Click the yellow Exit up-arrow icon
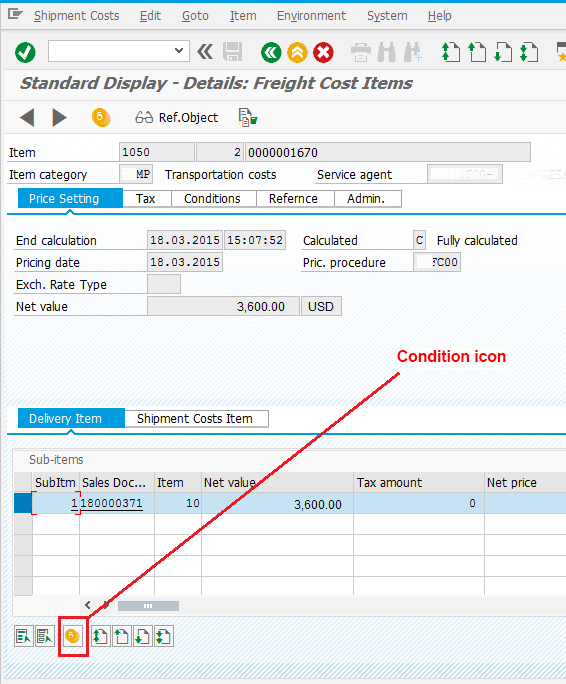The width and height of the screenshot is (566, 684). [297, 53]
